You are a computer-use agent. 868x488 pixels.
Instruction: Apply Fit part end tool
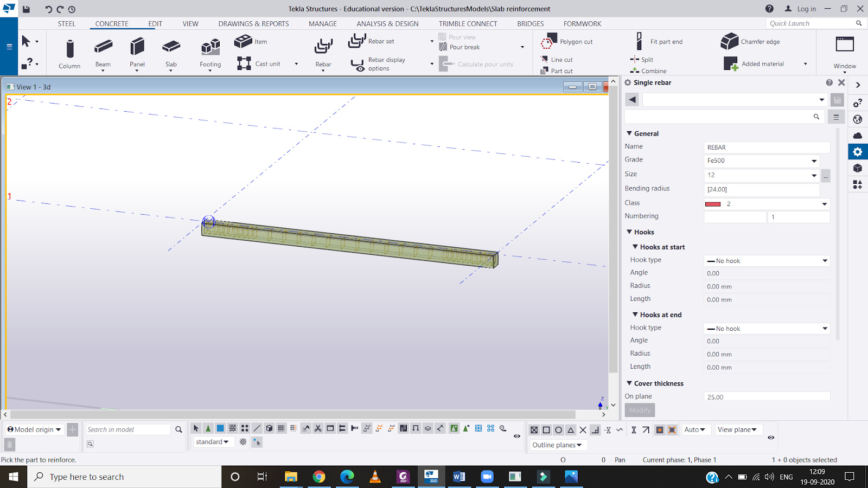[x=660, y=41]
